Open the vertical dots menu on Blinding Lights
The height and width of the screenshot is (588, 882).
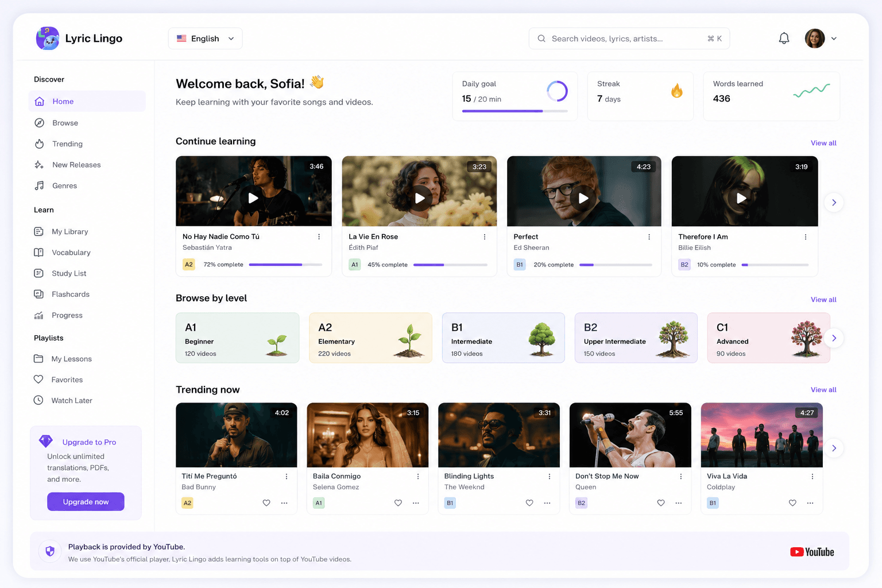[550, 477]
